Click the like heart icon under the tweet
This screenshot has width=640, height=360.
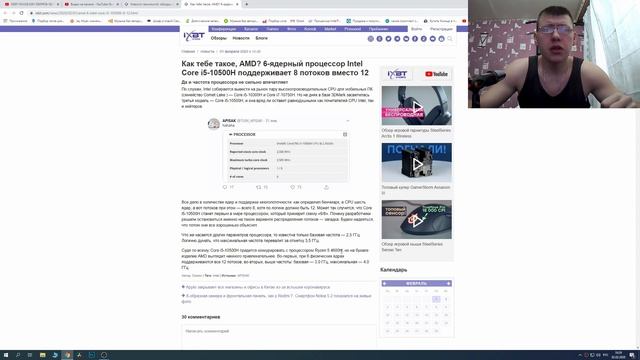292,187
